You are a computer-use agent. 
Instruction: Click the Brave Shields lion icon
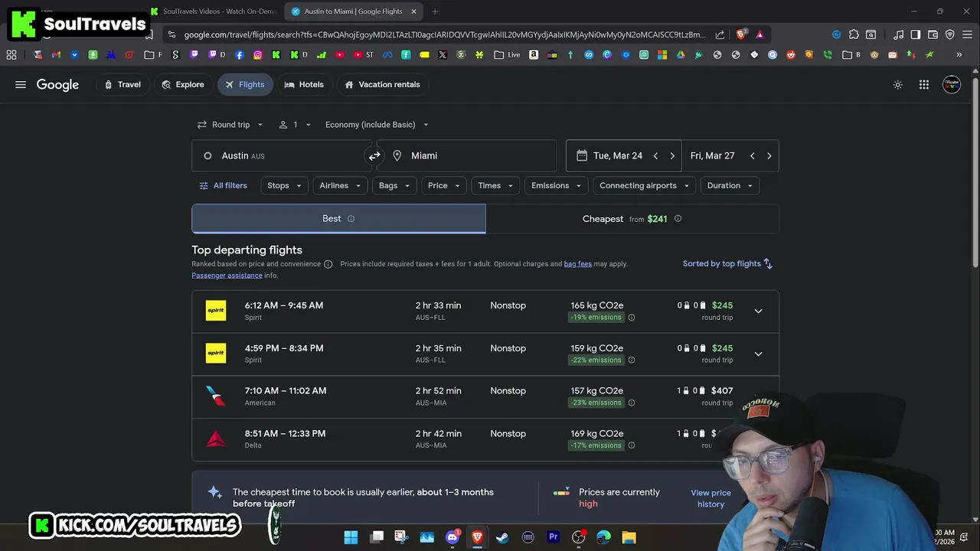(x=740, y=34)
